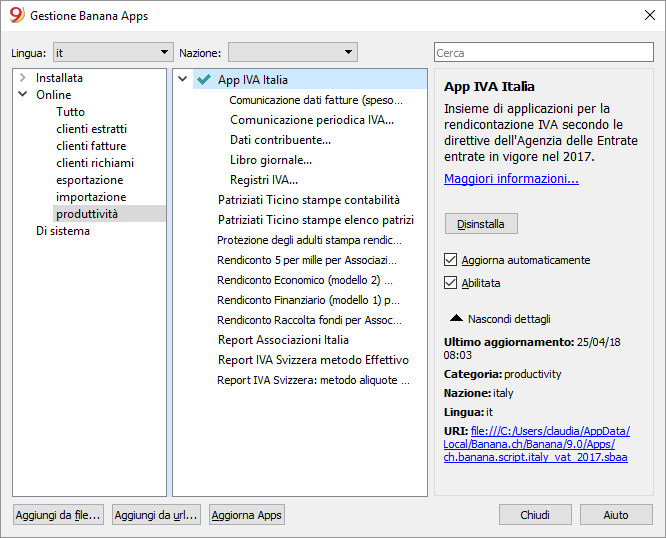
Task: Select Report IVA Svizzera metodo Effettivo
Action: click(x=313, y=360)
